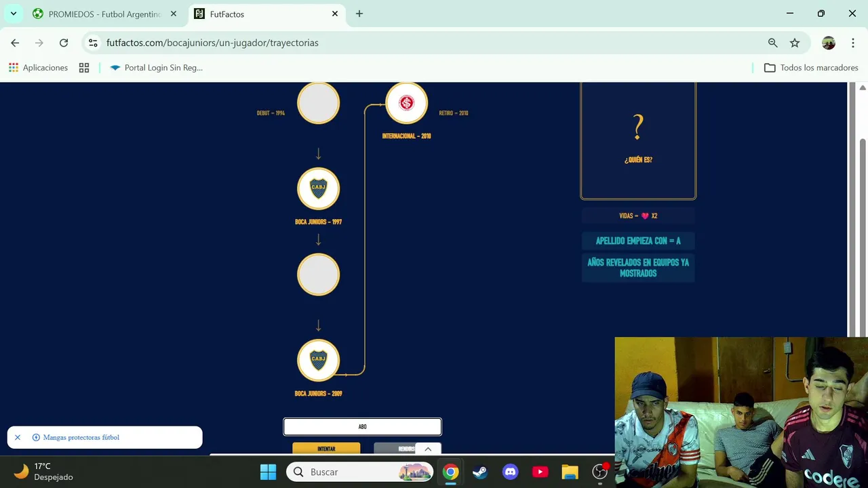Open YouTube app from the taskbar
The width and height of the screenshot is (868, 488).
point(540,472)
